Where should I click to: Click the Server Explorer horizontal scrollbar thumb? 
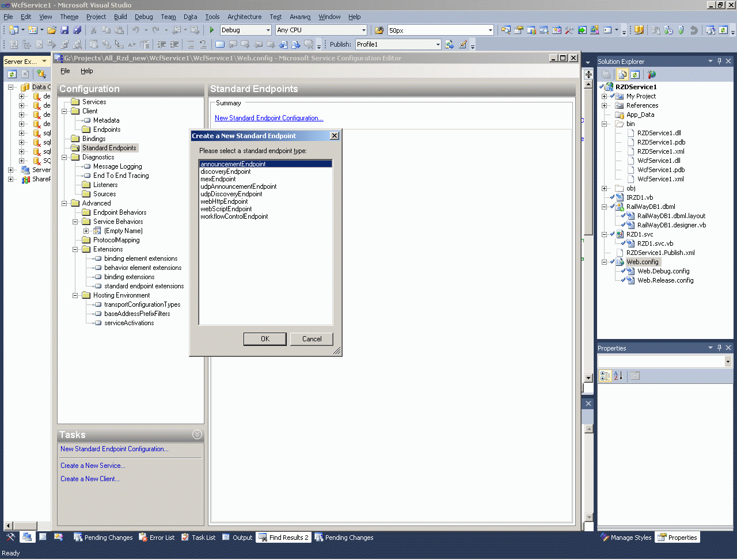click(x=24, y=525)
